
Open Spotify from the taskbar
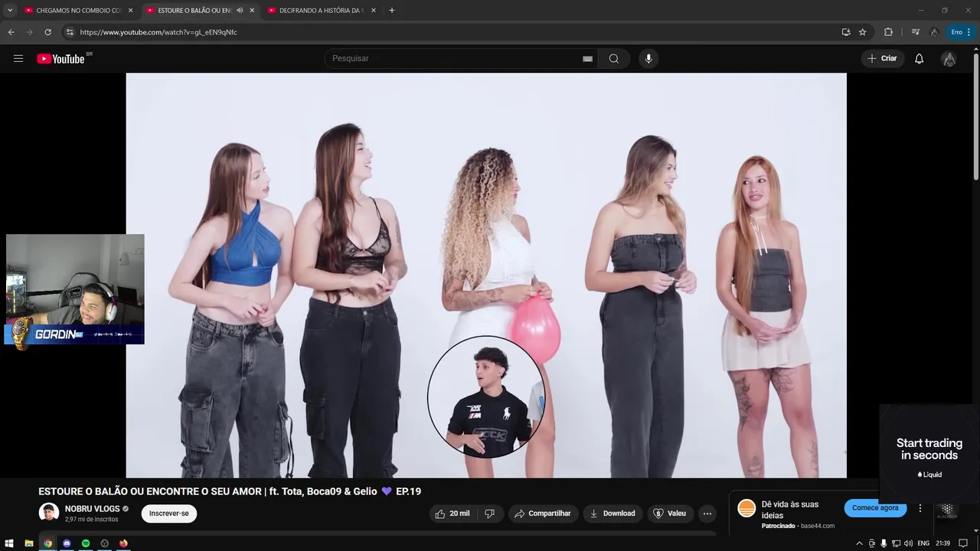click(86, 543)
